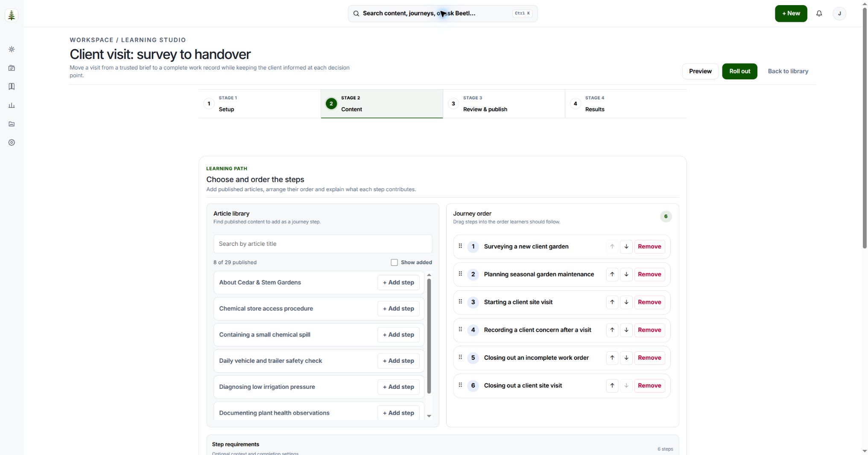868x455 pixels.
Task: Open the bar chart icon in the sidebar
Action: 12,105
